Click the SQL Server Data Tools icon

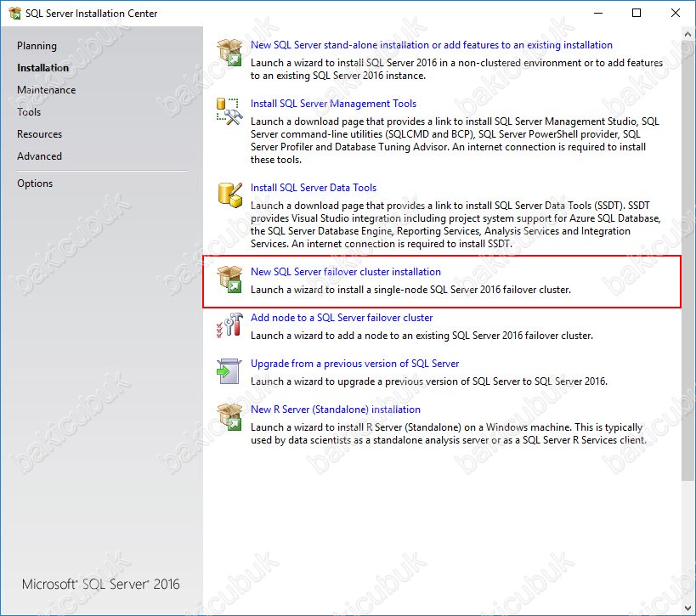point(230,195)
